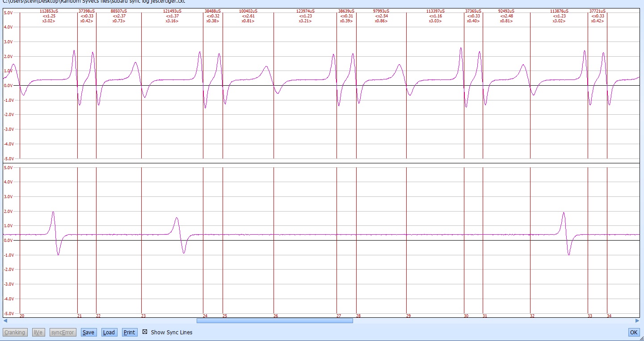Select sync marker number 30
Screen dimensions: 644x341
point(466,316)
